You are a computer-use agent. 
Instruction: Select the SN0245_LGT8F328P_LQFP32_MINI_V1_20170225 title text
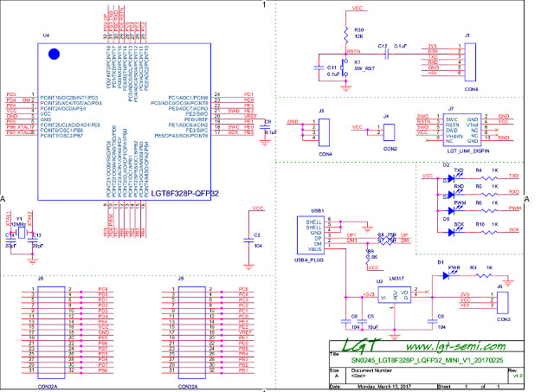click(427, 361)
